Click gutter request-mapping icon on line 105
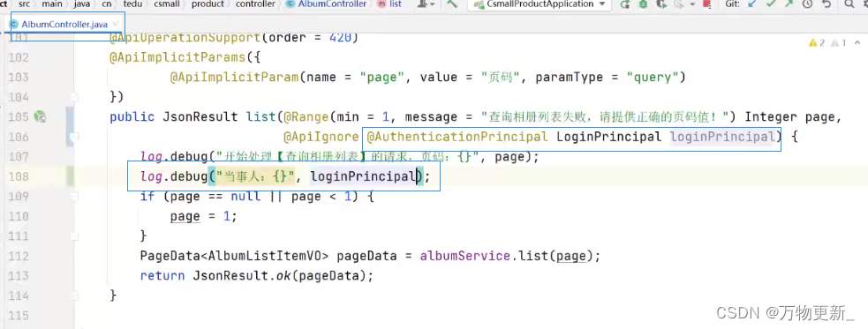868x329 pixels. (x=40, y=116)
